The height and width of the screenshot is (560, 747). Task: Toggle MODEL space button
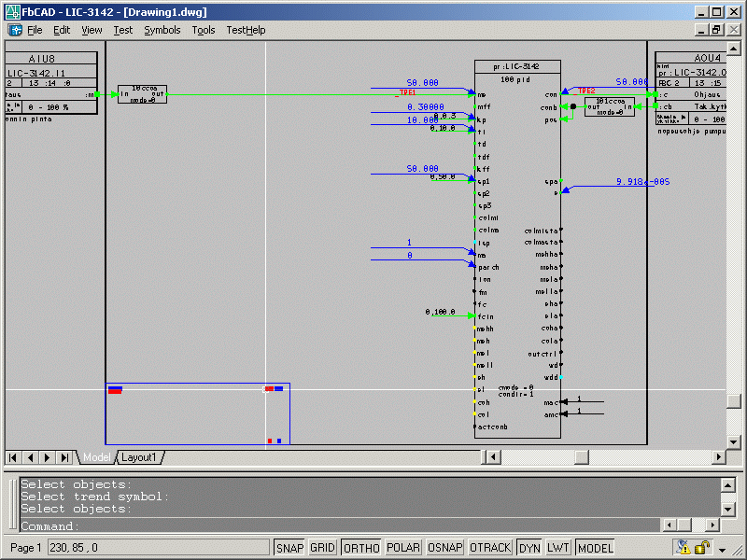[x=595, y=548]
